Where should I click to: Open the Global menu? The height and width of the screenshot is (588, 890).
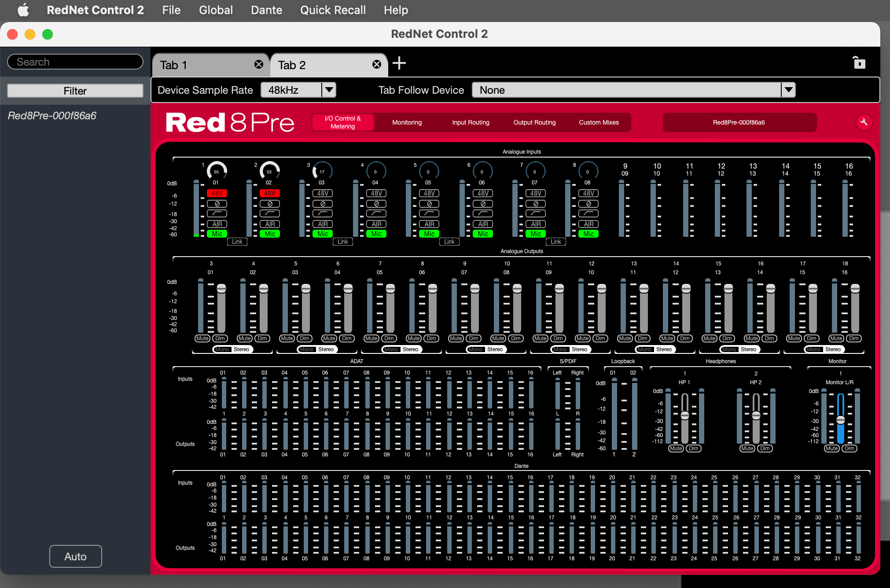[216, 10]
